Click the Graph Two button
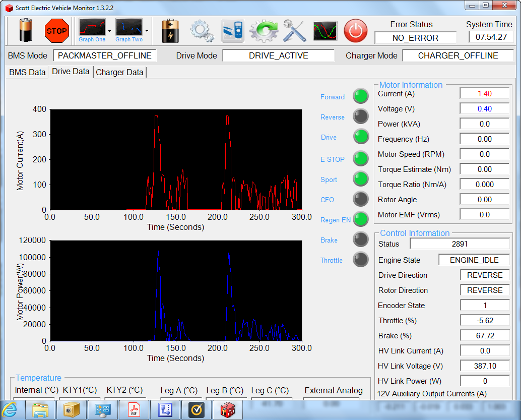The width and height of the screenshot is (521, 420). pyautogui.click(x=129, y=30)
